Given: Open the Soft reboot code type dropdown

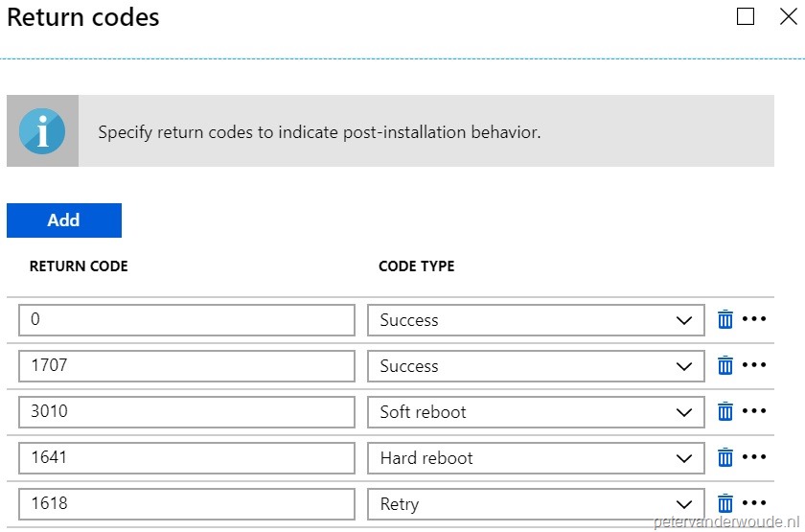Looking at the screenshot, I should (536, 412).
